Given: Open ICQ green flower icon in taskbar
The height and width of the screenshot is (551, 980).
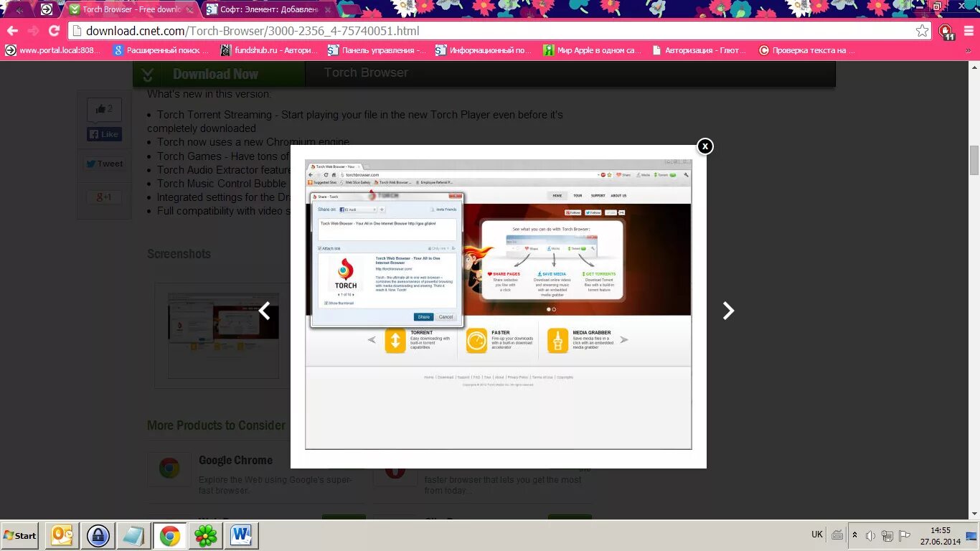Looking at the screenshot, I should coord(206,536).
